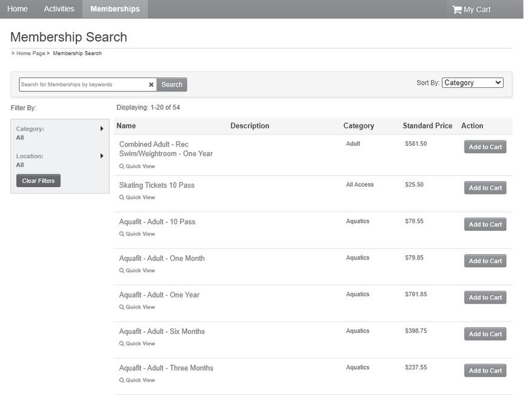Expand the Location filter arrow
The width and height of the screenshot is (532, 395).
102,156
